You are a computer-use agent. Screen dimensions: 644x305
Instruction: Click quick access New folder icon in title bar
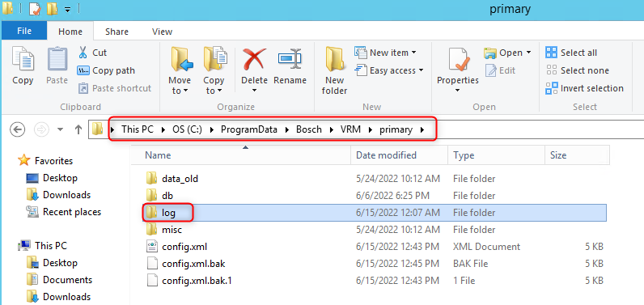(52, 8)
